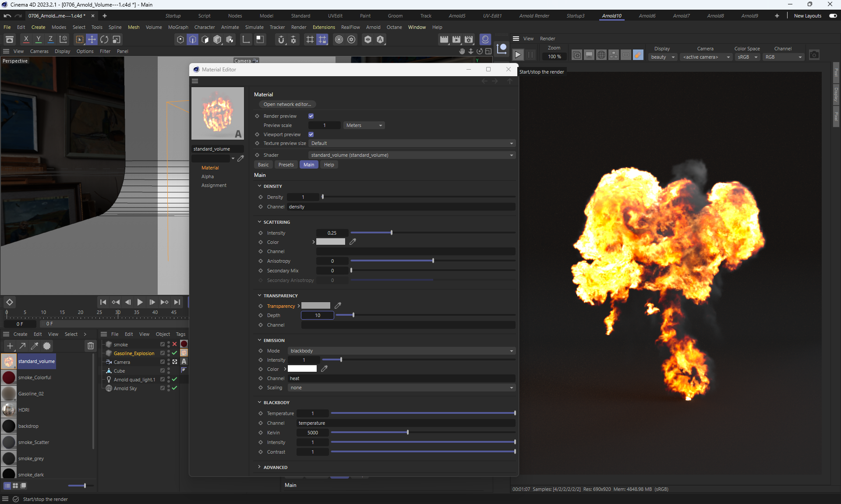Open the Texture preview size dropdown
The height and width of the screenshot is (504, 841).
point(411,143)
